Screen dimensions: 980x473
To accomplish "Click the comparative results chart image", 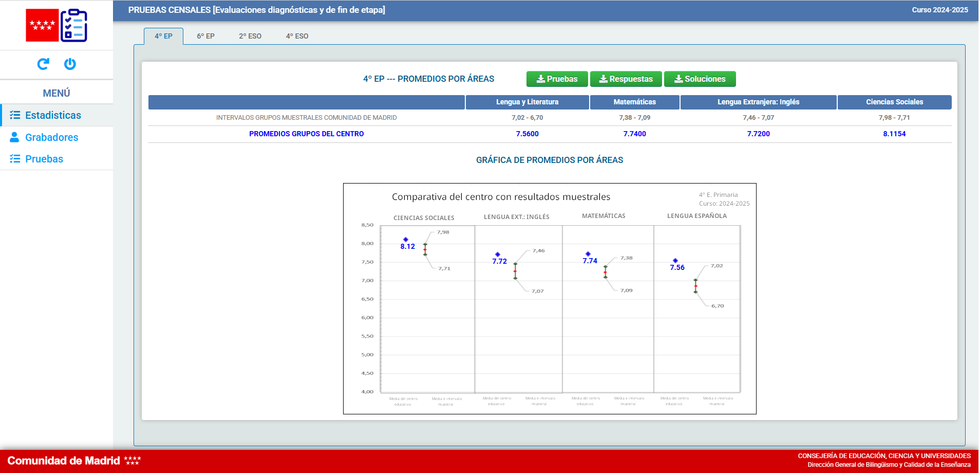I will 550,298.
